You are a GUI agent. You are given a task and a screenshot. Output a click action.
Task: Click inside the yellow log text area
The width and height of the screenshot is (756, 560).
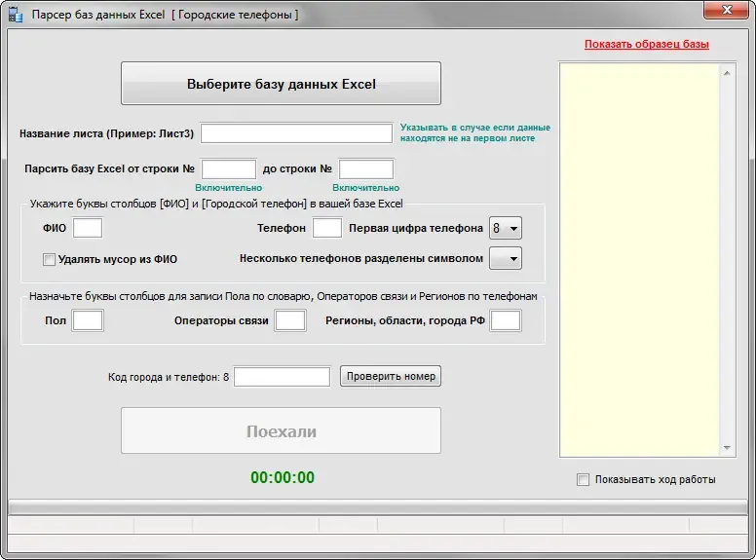pos(640,260)
